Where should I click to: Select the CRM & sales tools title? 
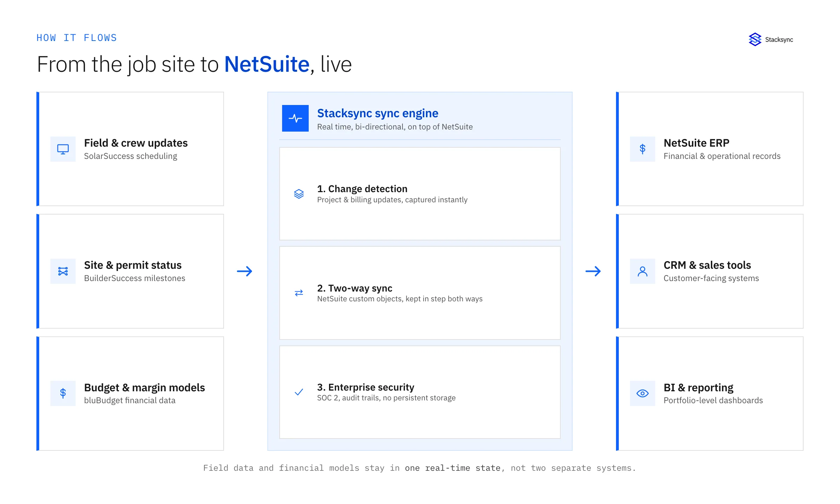coord(707,265)
